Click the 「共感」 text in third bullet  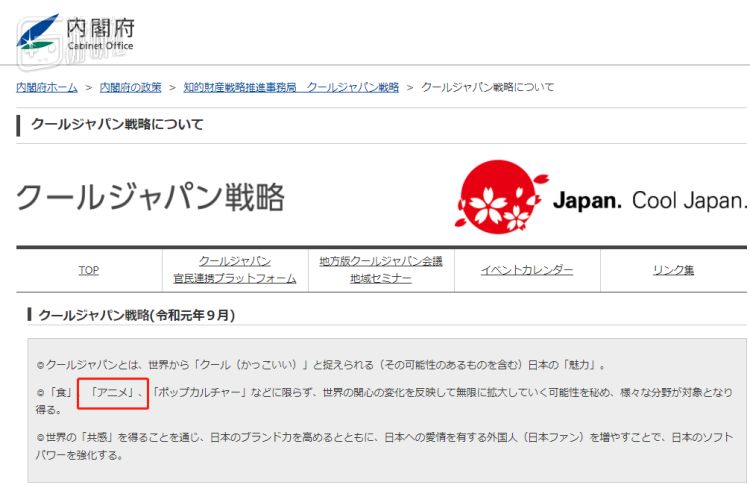click(97, 438)
